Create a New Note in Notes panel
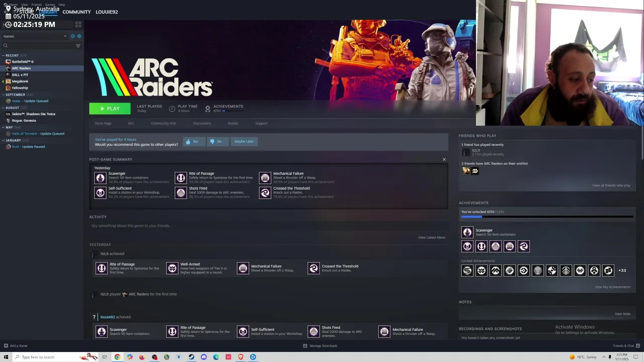644x362 pixels. [x=622, y=314]
